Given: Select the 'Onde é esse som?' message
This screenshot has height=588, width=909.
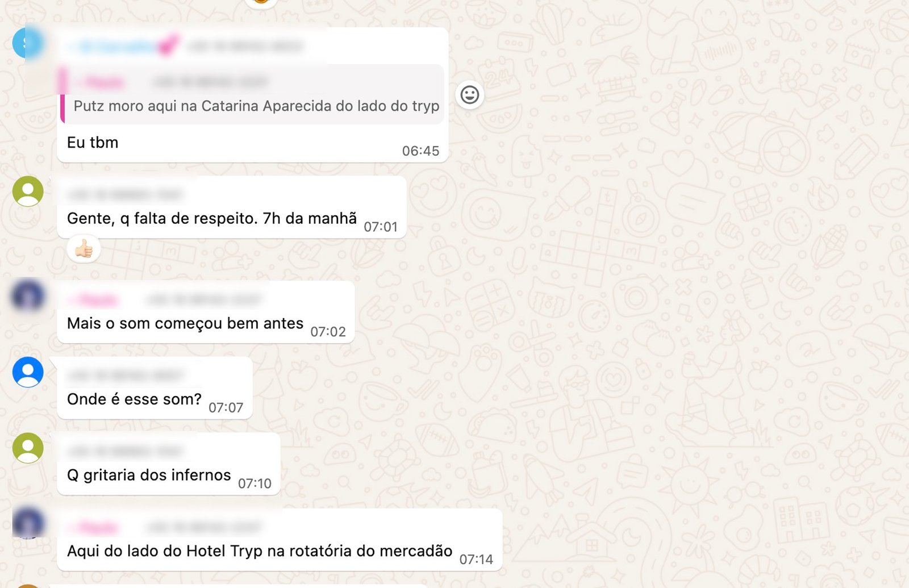Looking at the screenshot, I should pos(155,388).
